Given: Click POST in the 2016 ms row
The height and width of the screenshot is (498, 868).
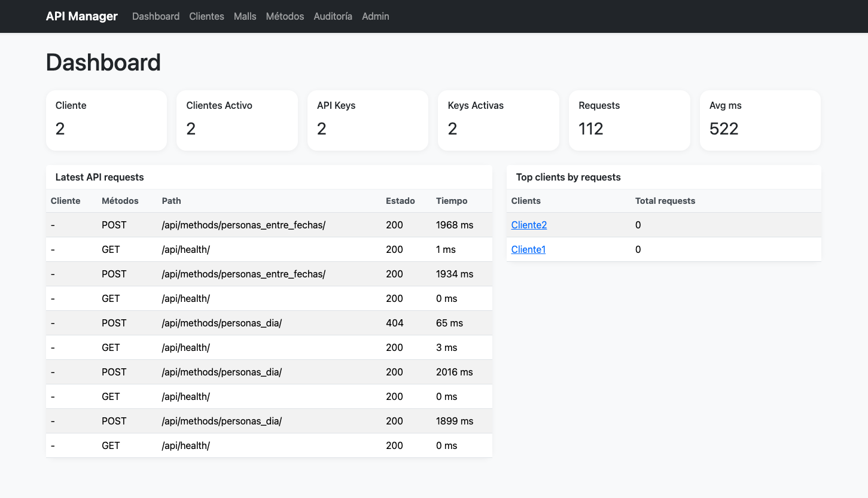Looking at the screenshot, I should point(114,372).
